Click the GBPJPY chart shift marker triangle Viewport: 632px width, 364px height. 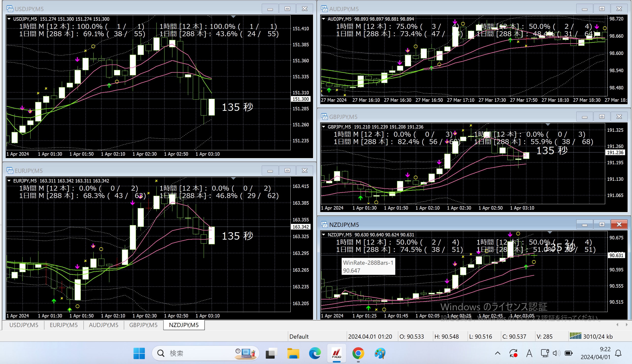pyautogui.click(x=548, y=125)
